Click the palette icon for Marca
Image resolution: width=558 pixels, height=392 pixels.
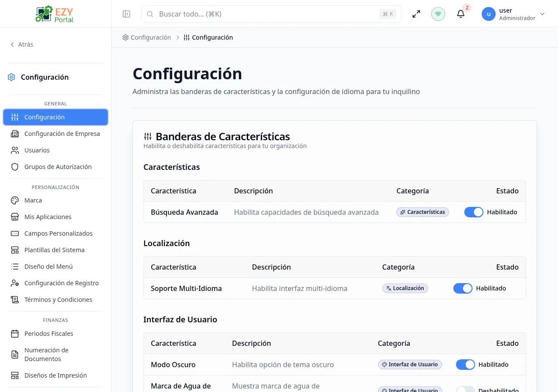pyautogui.click(x=15, y=200)
